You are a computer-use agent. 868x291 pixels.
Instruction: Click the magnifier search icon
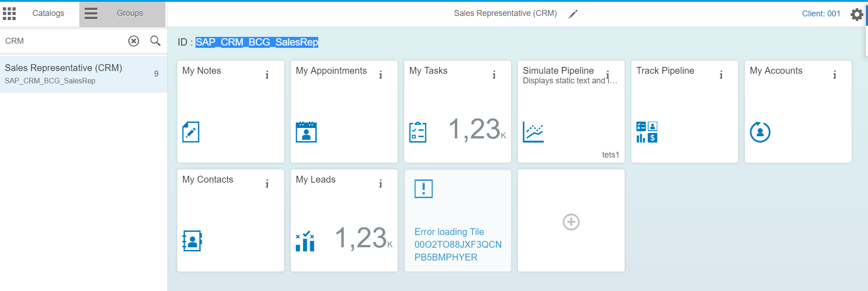[155, 41]
